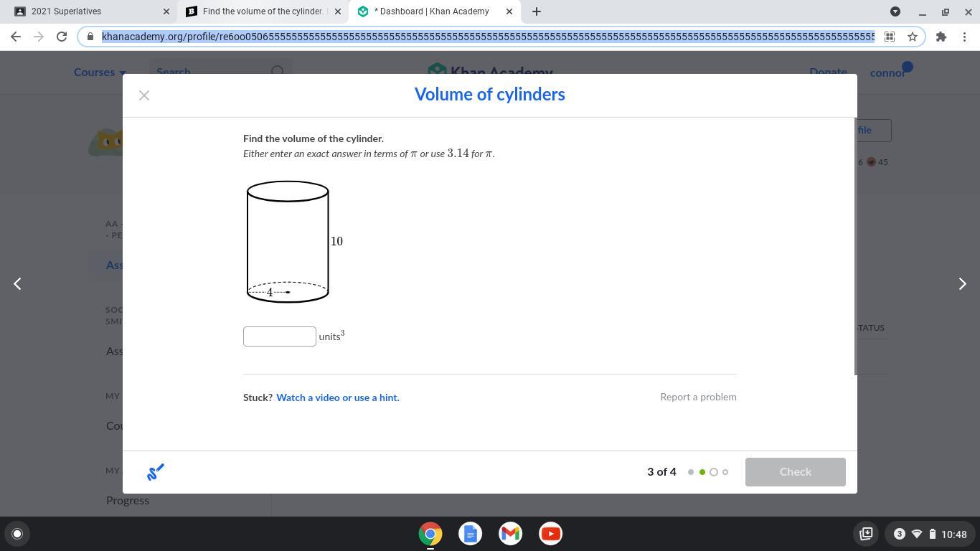Close the Find the volume tab
This screenshot has height=551, width=980.
(338, 11)
